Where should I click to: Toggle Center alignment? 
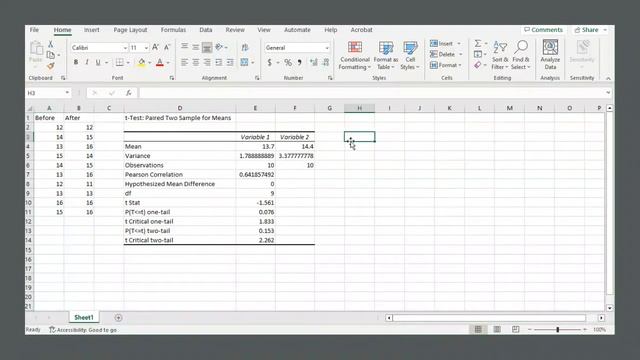196,62
